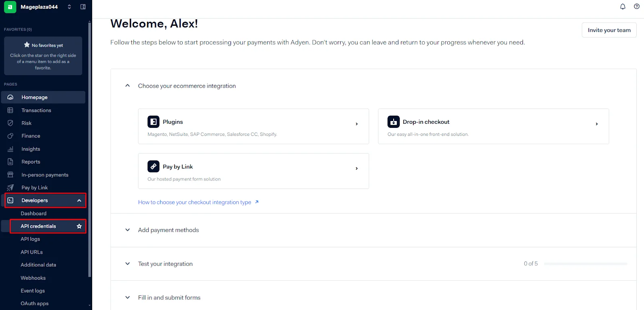Image resolution: width=644 pixels, height=310 pixels.
Task: Open the Transactions page
Action: click(x=36, y=110)
